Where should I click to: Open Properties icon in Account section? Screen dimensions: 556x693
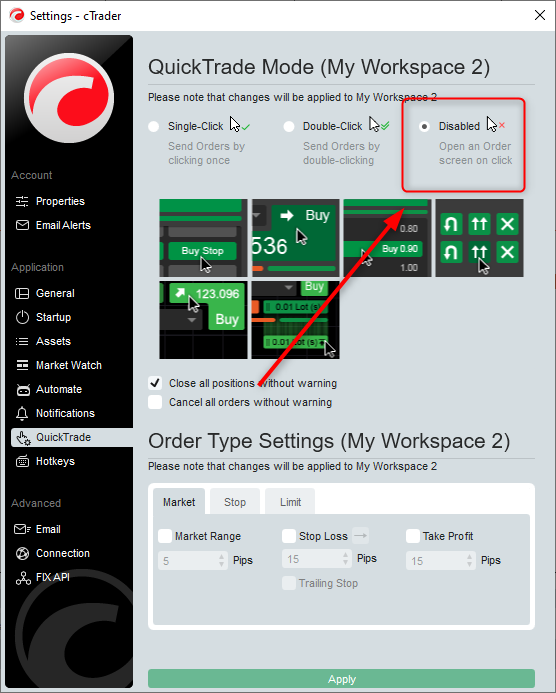click(22, 202)
